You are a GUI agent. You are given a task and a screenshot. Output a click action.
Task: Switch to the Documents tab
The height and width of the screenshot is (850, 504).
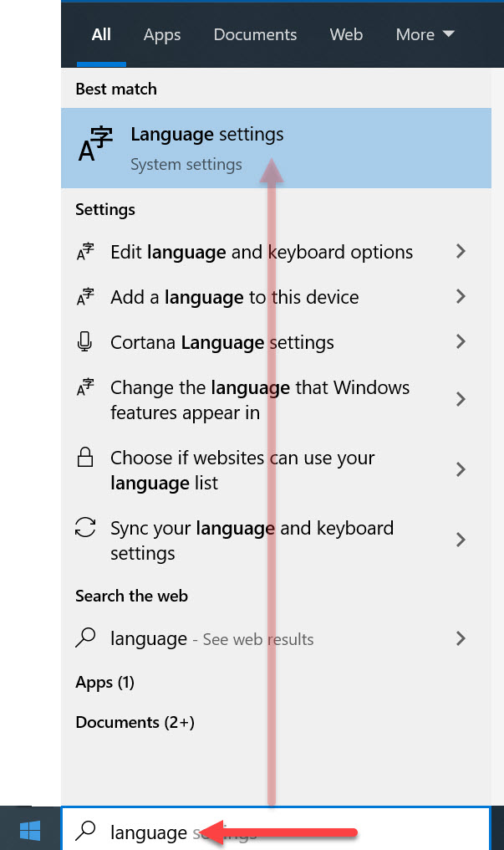pyautogui.click(x=255, y=34)
